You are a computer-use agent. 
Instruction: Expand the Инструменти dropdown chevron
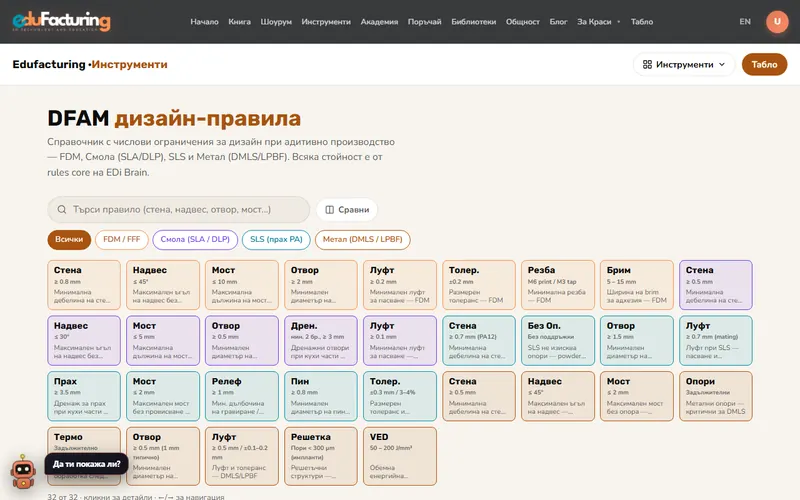(x=721, y=64)
